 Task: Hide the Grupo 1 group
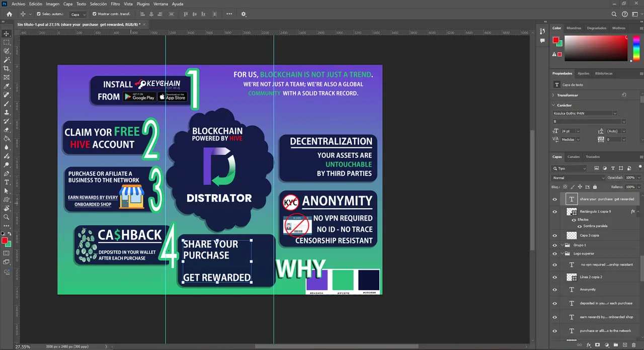[555, 245]
